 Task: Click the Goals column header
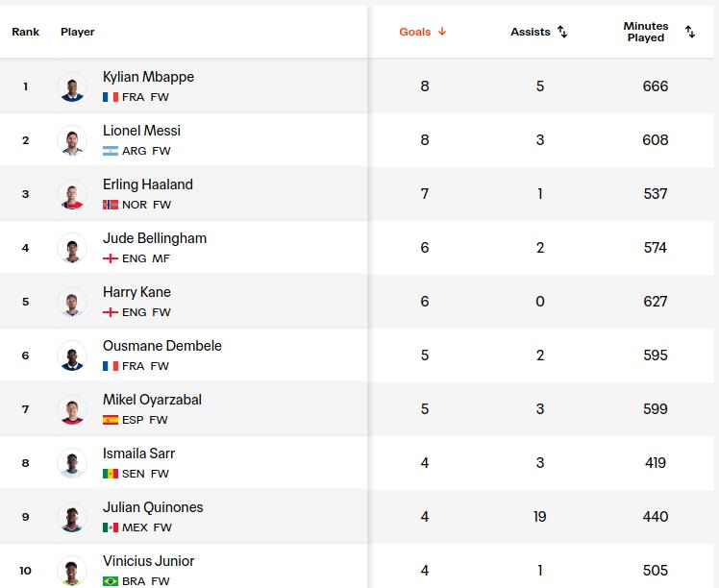coord(415,32)
